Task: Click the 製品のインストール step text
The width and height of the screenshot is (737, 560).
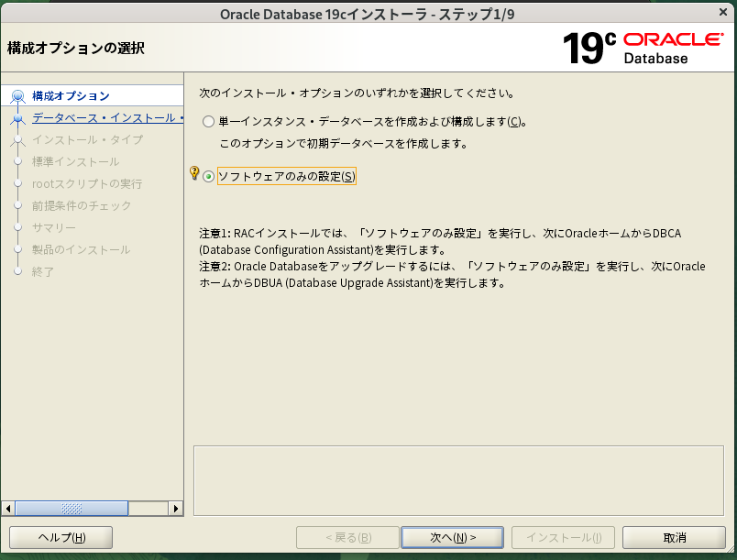Action: click(81, 250)
